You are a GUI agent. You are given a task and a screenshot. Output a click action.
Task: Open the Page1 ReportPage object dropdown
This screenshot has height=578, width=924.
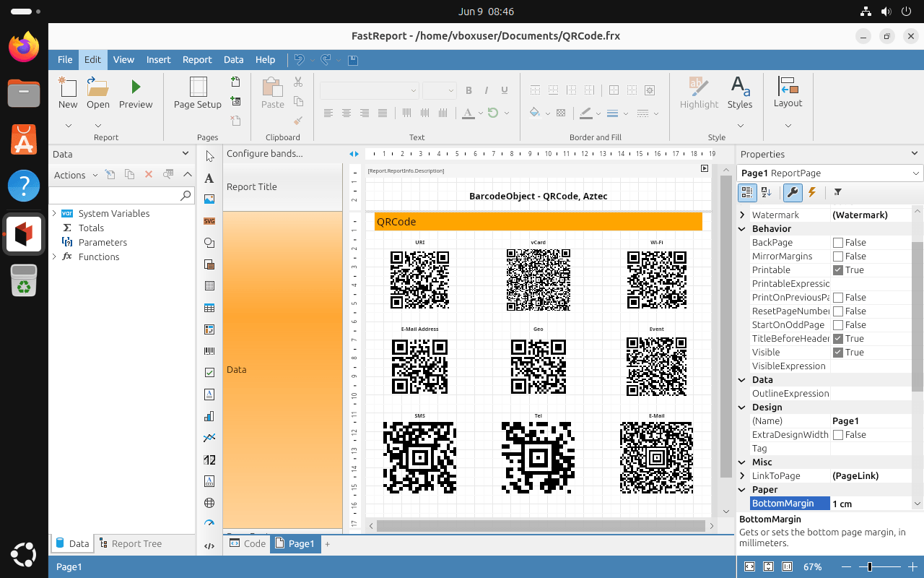[x=916, y=173]
